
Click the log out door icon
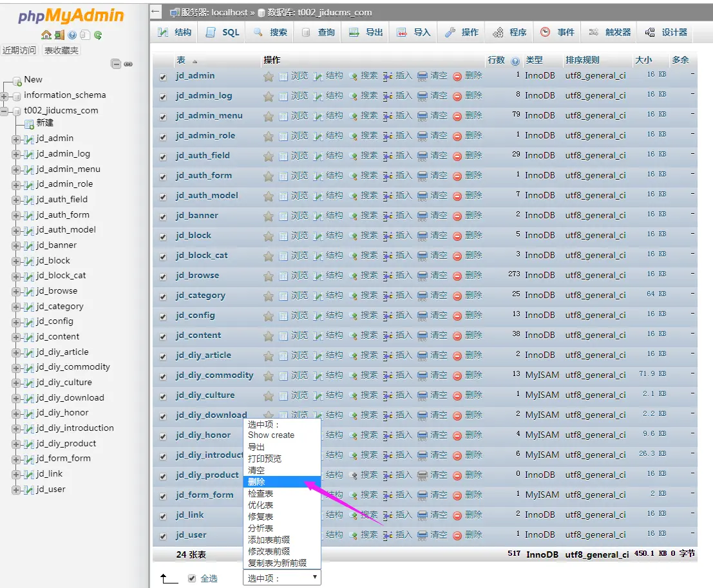click(59, 35)
